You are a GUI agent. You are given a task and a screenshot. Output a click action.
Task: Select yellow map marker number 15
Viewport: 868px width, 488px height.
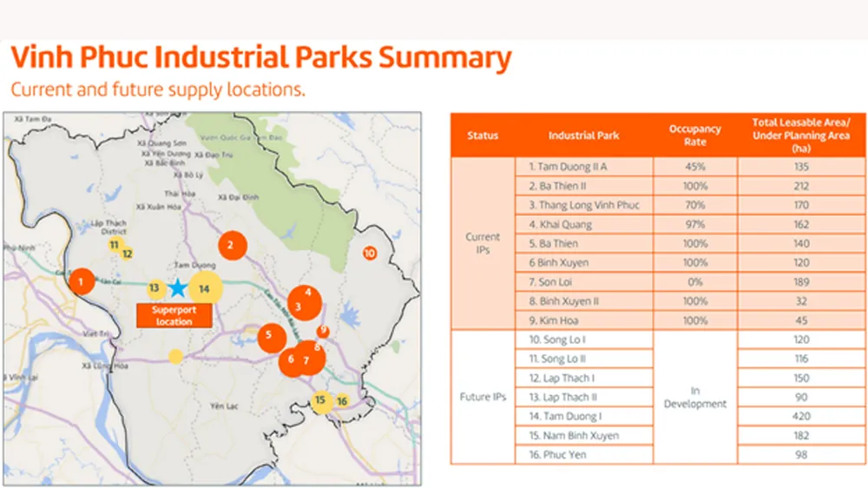coord(321,401)
